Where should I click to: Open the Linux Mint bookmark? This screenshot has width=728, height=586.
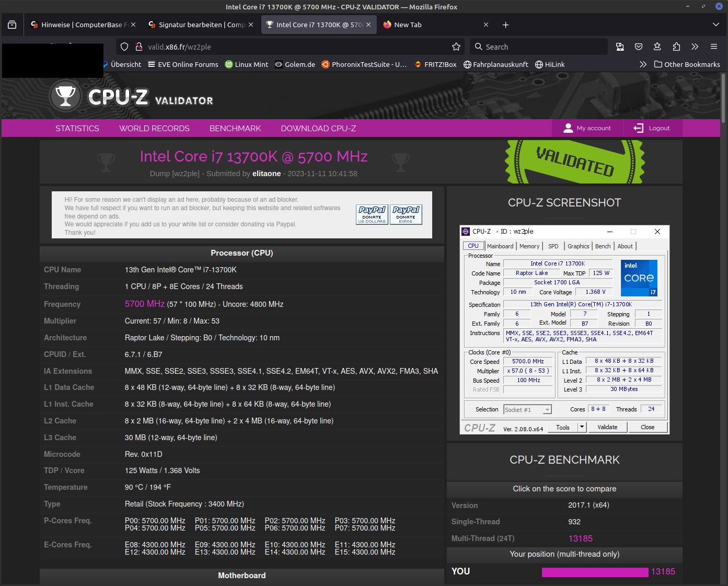(246, 64)
